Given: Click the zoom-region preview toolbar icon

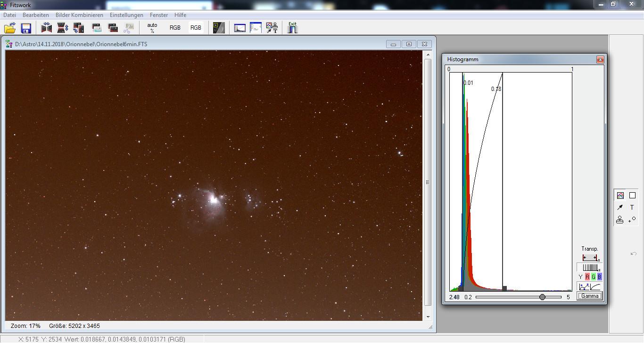Looking at the screenshot, I should 219,28.
